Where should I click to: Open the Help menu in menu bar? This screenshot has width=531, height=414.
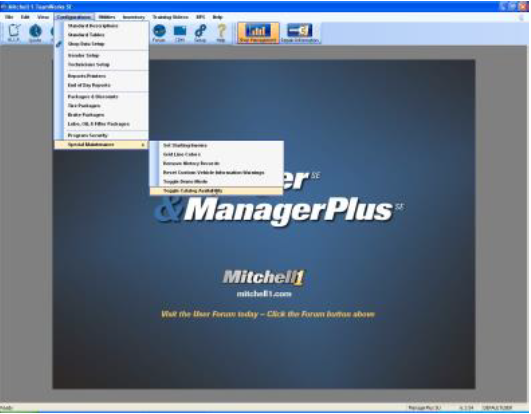(217, 17)
